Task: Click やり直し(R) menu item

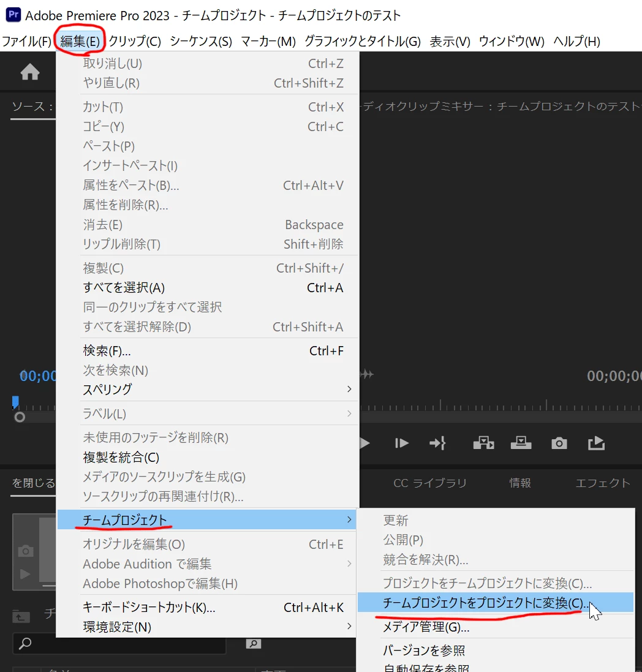Action: 208,83
